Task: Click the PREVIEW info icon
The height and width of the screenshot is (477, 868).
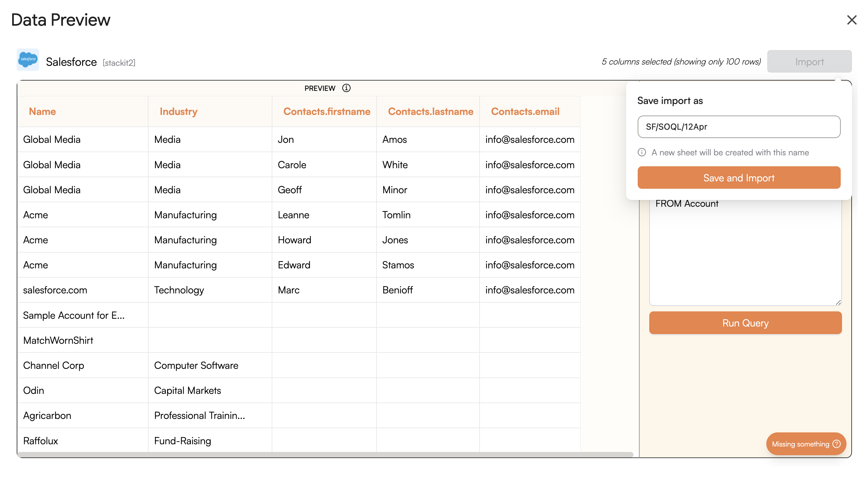Action: [346, 88]
